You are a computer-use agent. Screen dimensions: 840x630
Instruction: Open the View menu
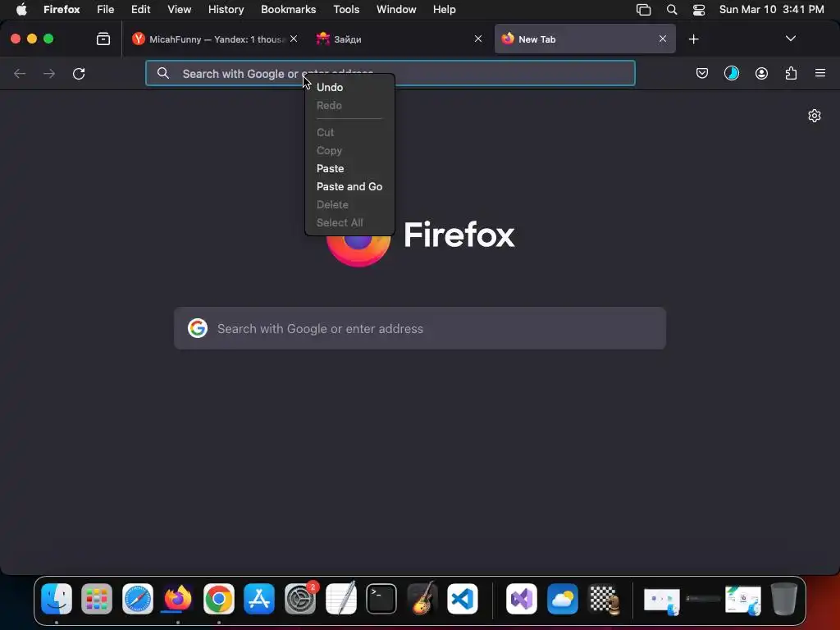(179, 9)
